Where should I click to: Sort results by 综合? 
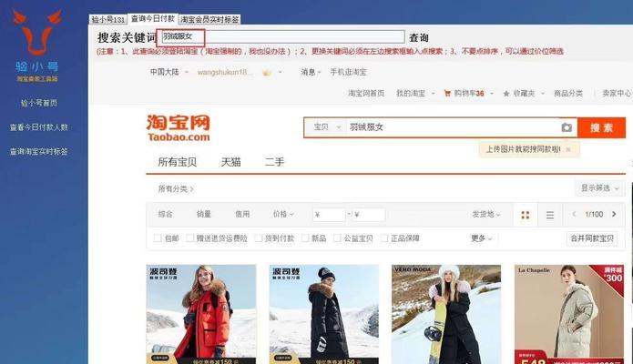coord(165,214)
